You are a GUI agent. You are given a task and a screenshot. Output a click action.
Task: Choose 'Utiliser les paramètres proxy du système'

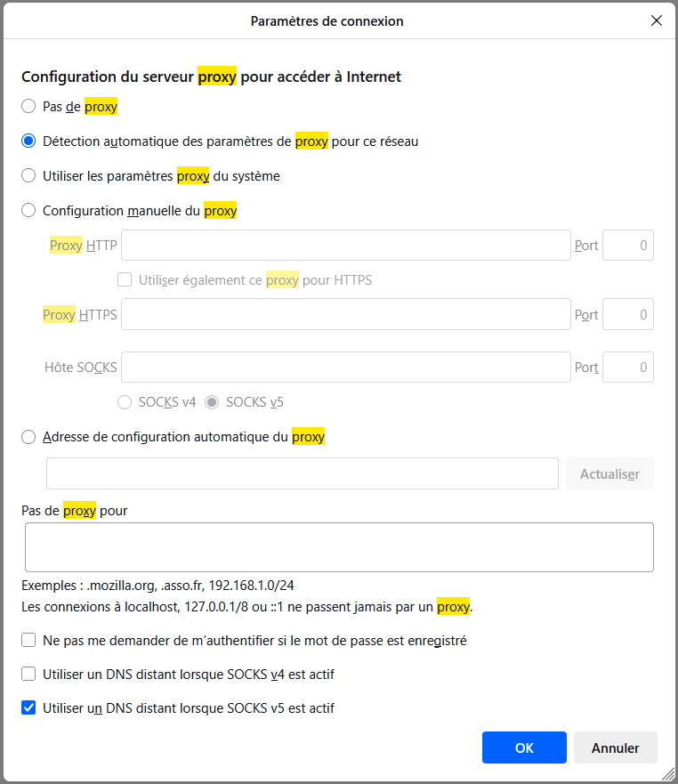coord(29,176)
